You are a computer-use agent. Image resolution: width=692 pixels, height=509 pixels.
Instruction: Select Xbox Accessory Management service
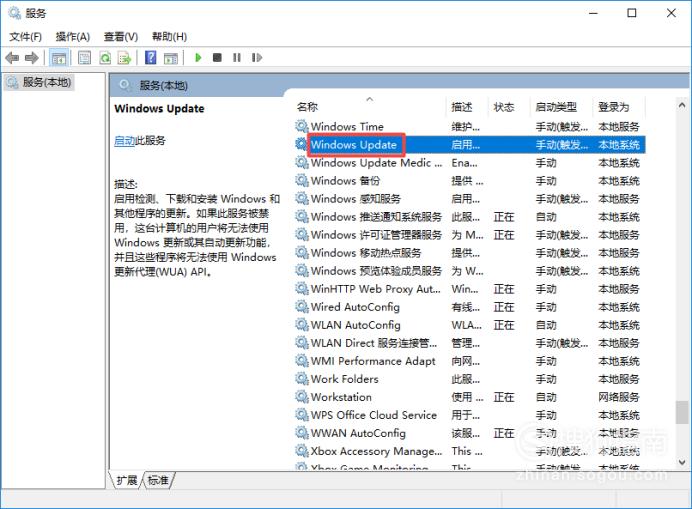click(469, 451)
